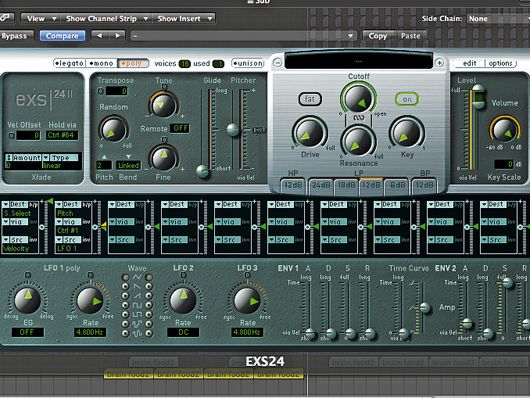Enable legato mode
The height and width of the screenshot is (398, 530).
click(x=70, y=63)
